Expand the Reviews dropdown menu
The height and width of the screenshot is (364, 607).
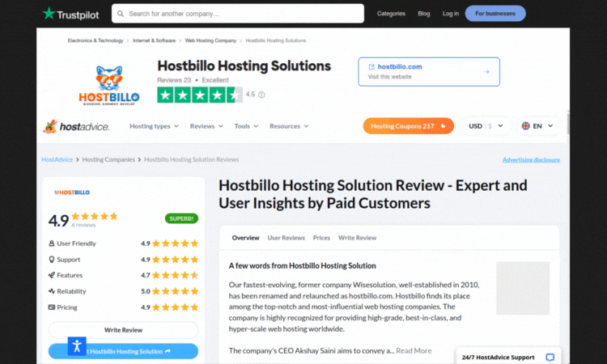(206, 126)
